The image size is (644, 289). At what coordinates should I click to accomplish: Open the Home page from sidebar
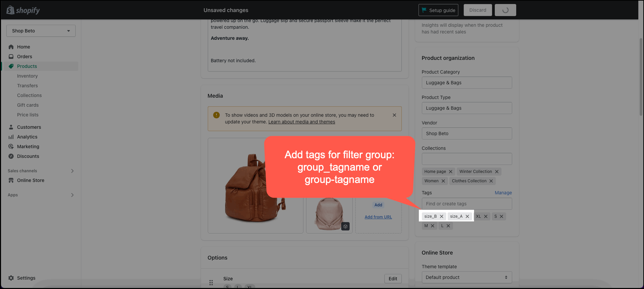click(23, 47)
